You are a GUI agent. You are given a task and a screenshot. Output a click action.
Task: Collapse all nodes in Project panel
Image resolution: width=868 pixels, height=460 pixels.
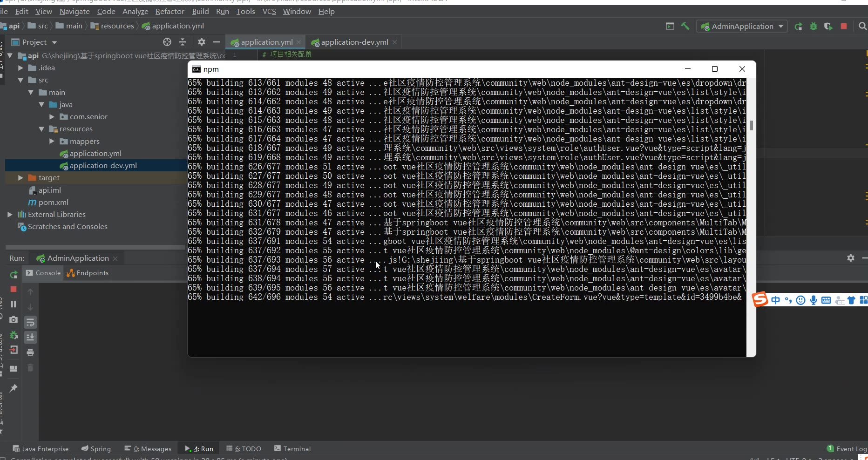(183, 42)
